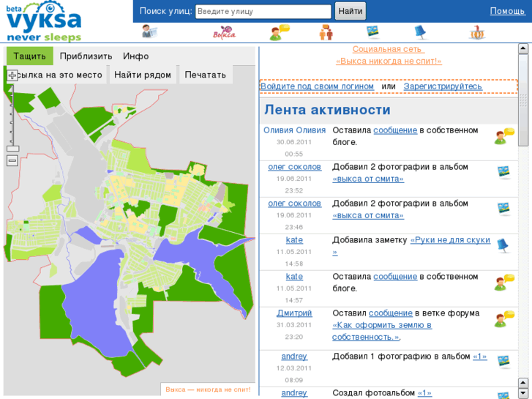
Task: Click the street search input field
Action: (263, 12)
